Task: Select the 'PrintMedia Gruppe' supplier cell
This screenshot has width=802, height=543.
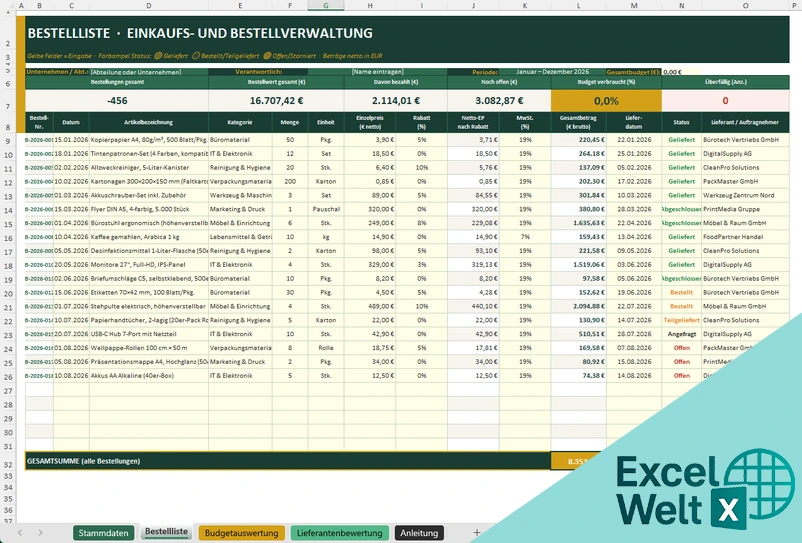Action: [745, 209]
